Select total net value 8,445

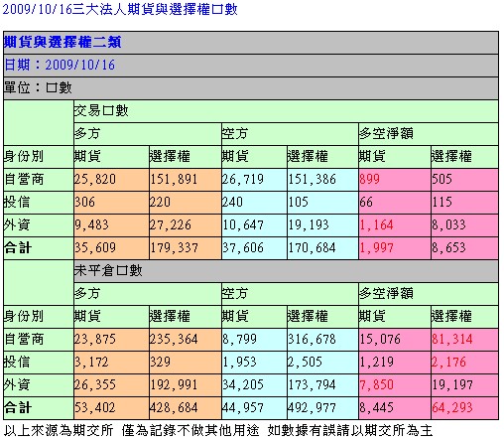[377, 407]
